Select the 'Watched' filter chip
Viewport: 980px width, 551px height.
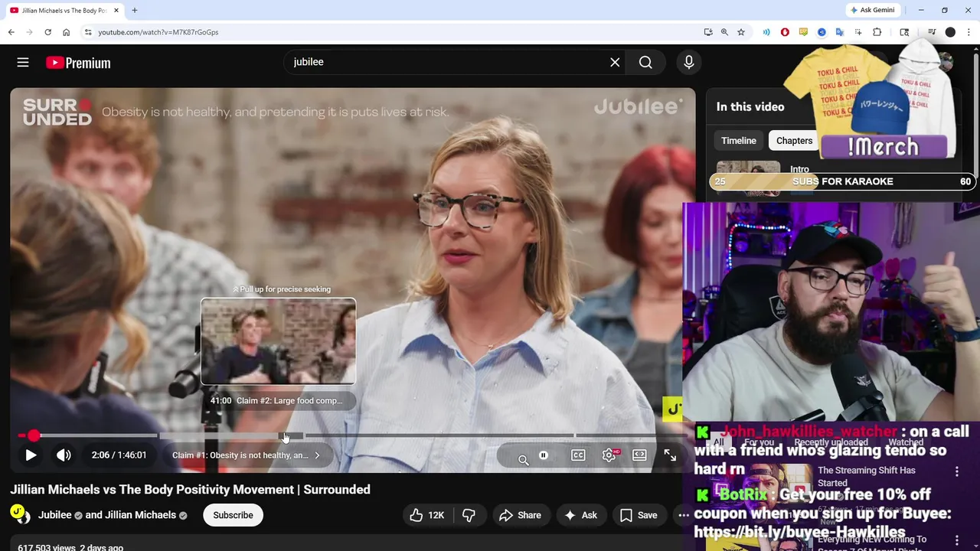tap(906, 442)
